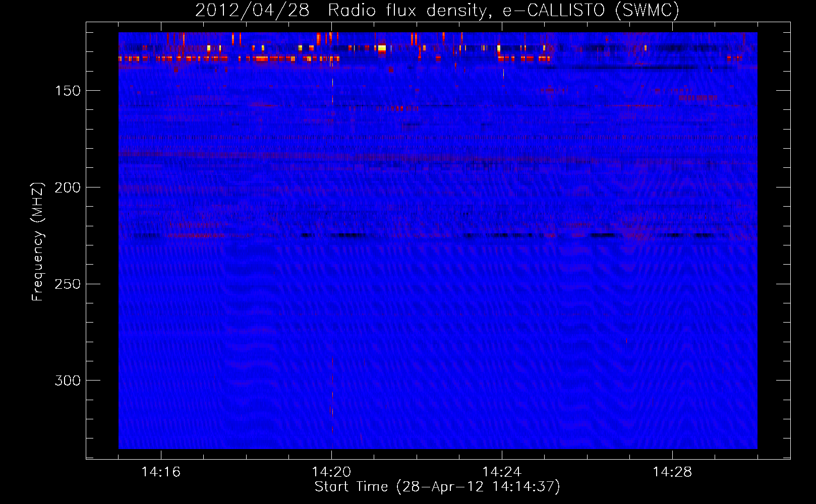Click the 250 frequency tick label
The width and height of the screenshot is (816, 504).
coord(68,284)
